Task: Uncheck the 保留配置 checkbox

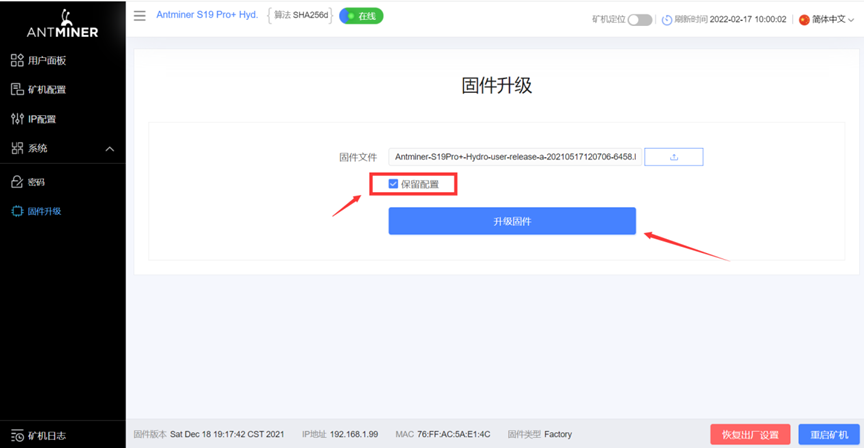Action: (x=393, y=184)
